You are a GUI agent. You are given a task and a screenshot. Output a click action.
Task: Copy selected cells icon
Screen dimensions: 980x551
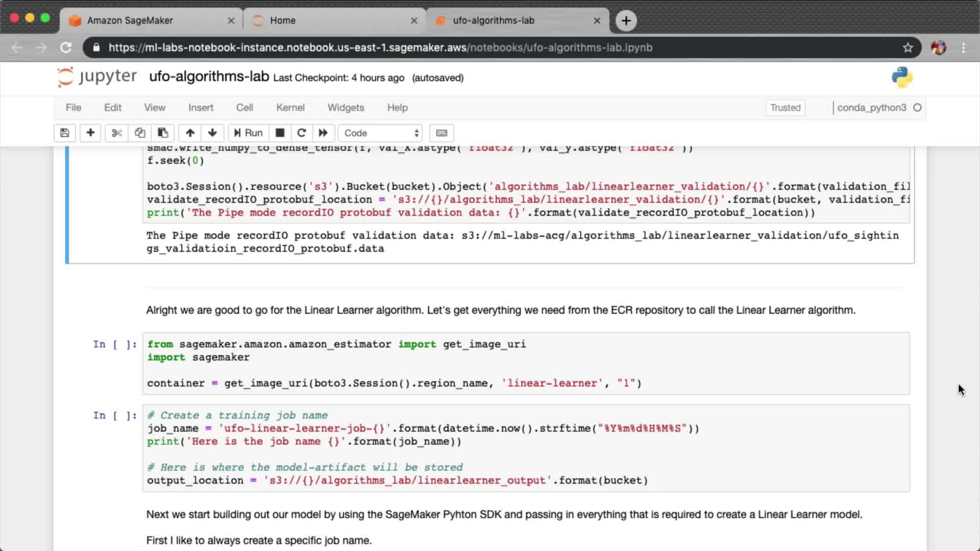click(140, 133)
